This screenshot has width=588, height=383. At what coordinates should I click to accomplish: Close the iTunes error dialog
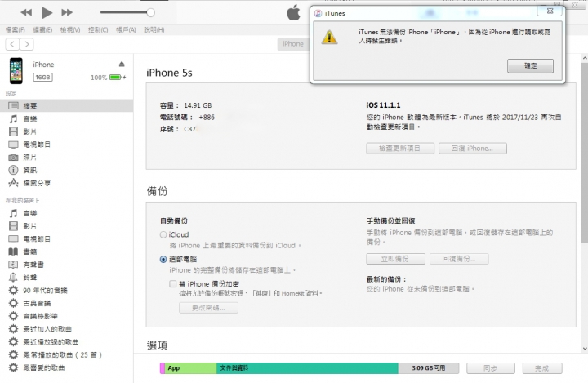click(550, 11)
